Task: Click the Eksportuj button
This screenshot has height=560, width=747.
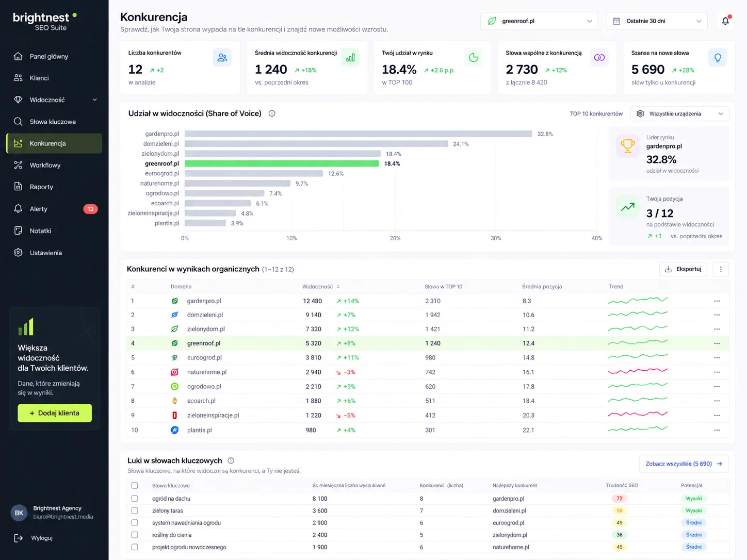Action: (683, 269)
